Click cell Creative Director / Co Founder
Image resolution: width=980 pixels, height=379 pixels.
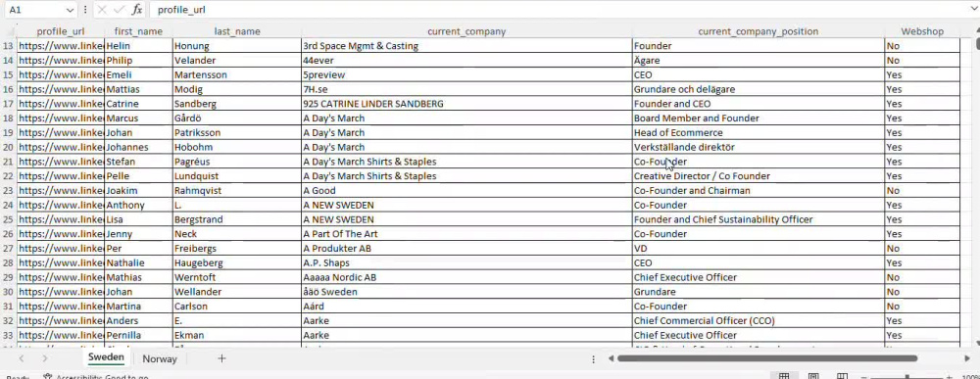coord(759,176)
